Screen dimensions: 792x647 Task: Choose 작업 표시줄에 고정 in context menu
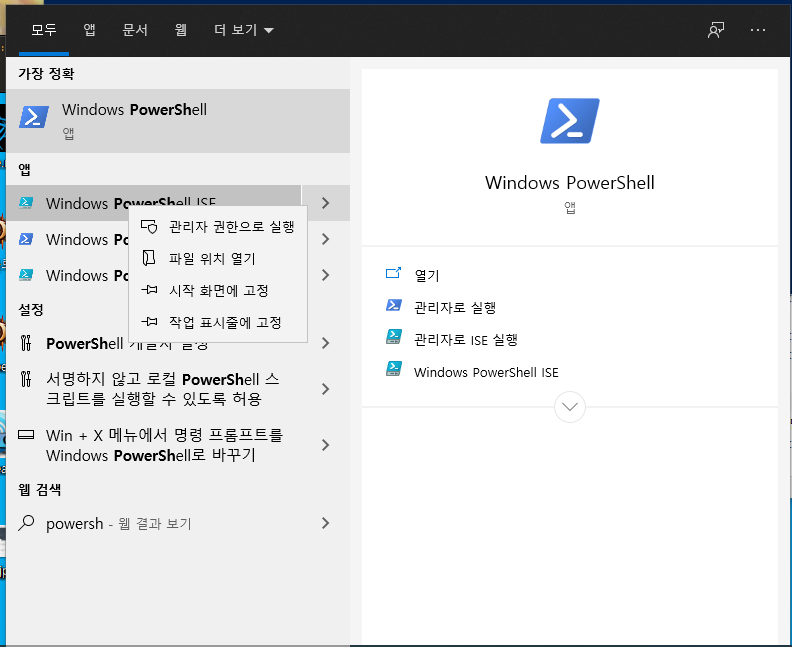coord(218,322)
